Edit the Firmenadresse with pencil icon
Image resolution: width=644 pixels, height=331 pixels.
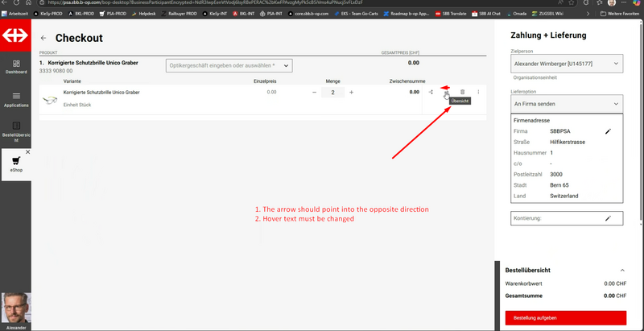click(x=609, y=130)
